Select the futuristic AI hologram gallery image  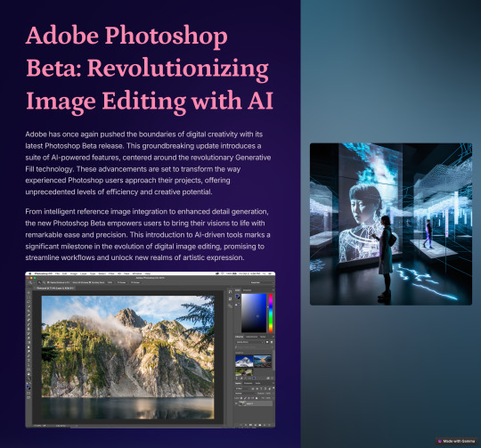point(391,224)
